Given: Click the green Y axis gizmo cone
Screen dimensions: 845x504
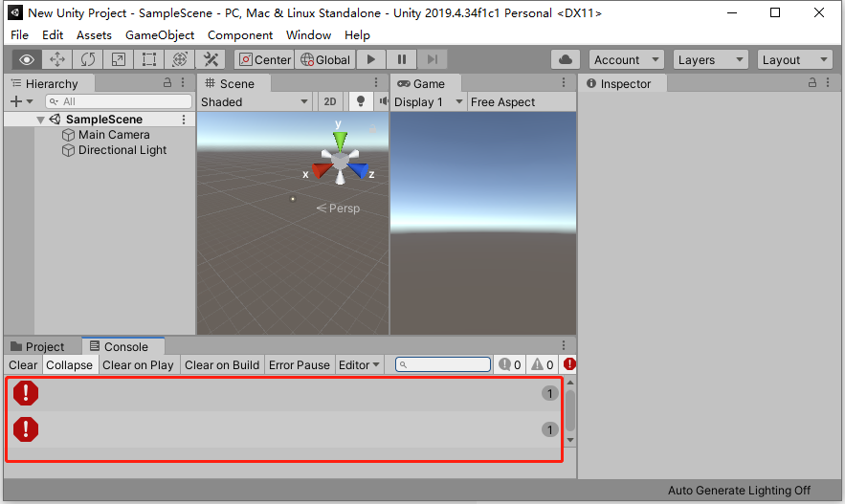Looking at the screenshot, I should click(x=340, y=142).
